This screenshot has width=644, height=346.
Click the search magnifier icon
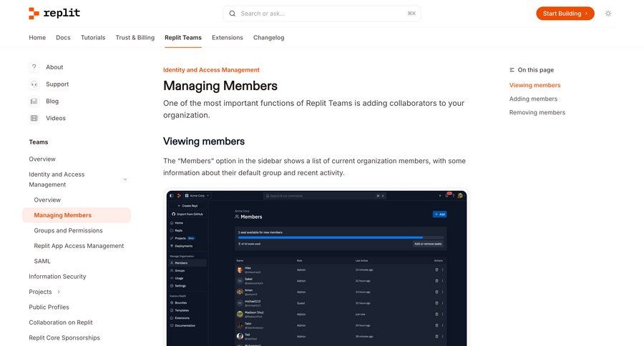point(233,14)
